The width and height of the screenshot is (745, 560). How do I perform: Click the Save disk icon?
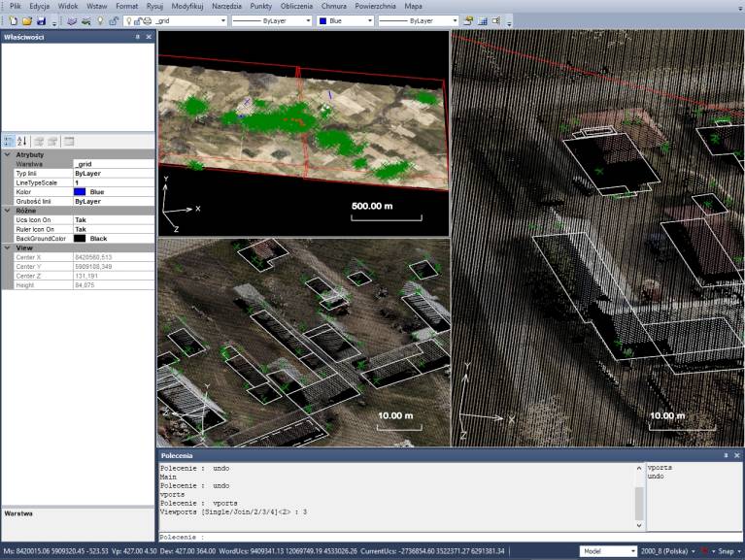[40, 20]
